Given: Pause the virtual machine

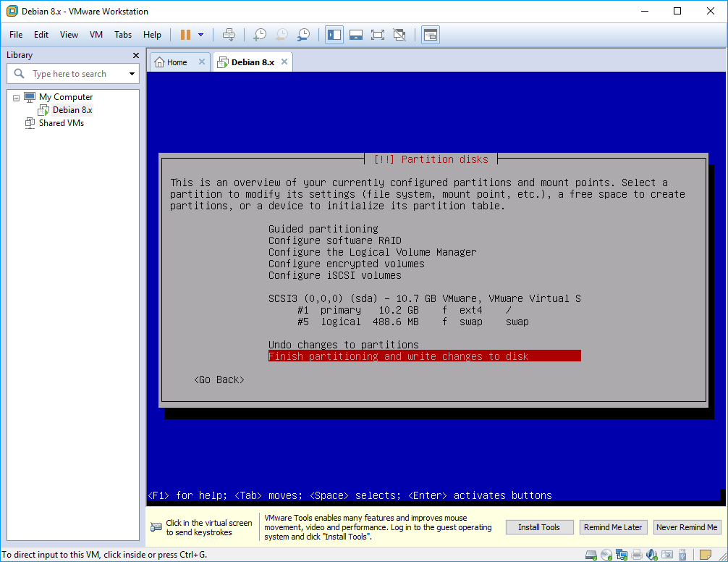Looking at the screenshot, I should (x=185, y=35).
